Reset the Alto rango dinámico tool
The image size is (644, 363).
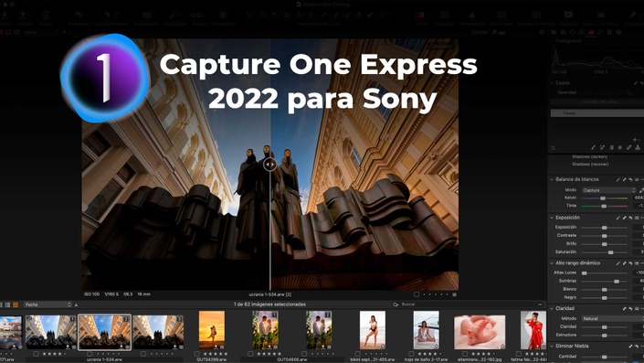point(630,263)
